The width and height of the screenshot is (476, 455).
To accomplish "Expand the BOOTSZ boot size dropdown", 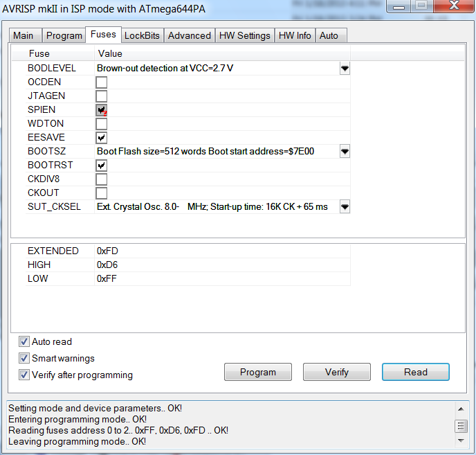I will point(345,152).
